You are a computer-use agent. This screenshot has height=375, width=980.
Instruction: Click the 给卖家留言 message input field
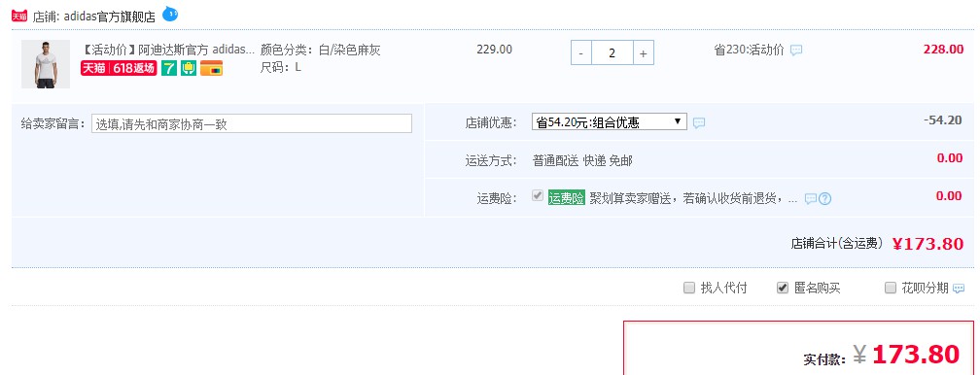[x=251, y=123]
